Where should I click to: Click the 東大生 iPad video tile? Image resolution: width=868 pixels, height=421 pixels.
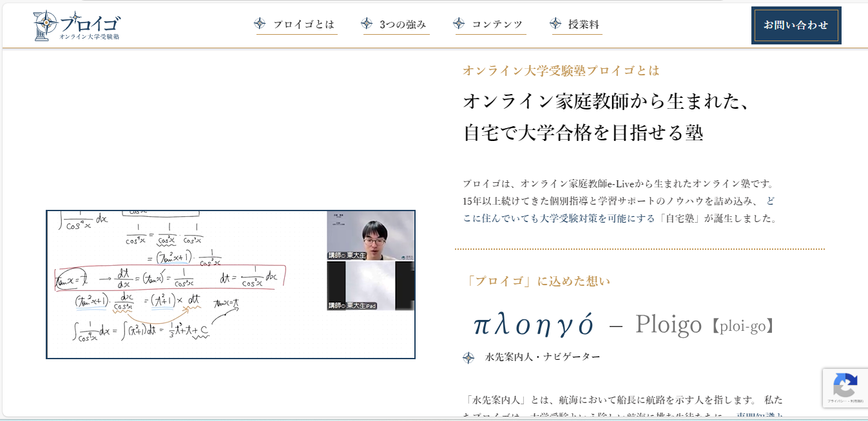pyautogui.click(x=371, y=286)
